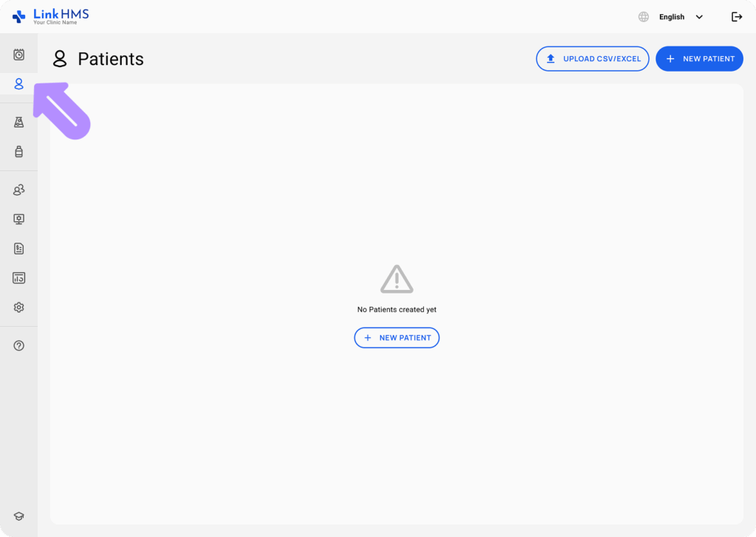756x537 pixels.
Task: Click the Link HMS logo
Action: point(50,16)
